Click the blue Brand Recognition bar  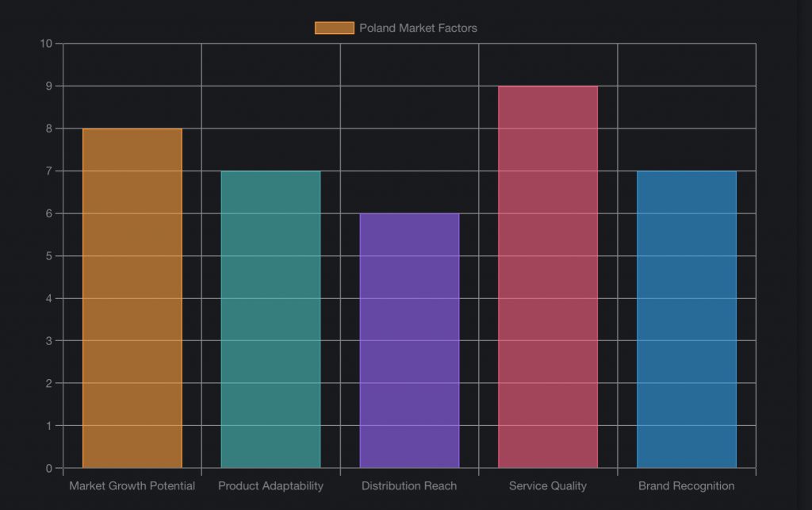(687, 319)
